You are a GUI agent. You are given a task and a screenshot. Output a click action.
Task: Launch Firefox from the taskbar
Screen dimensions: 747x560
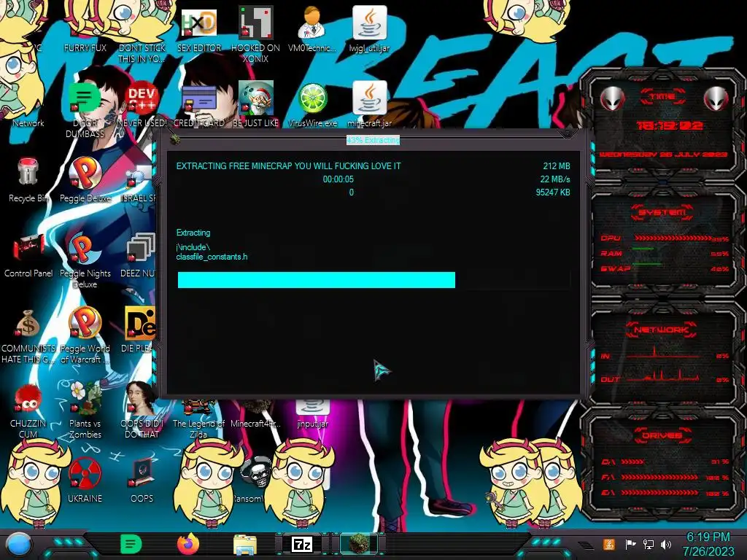(x=188, y=544)
